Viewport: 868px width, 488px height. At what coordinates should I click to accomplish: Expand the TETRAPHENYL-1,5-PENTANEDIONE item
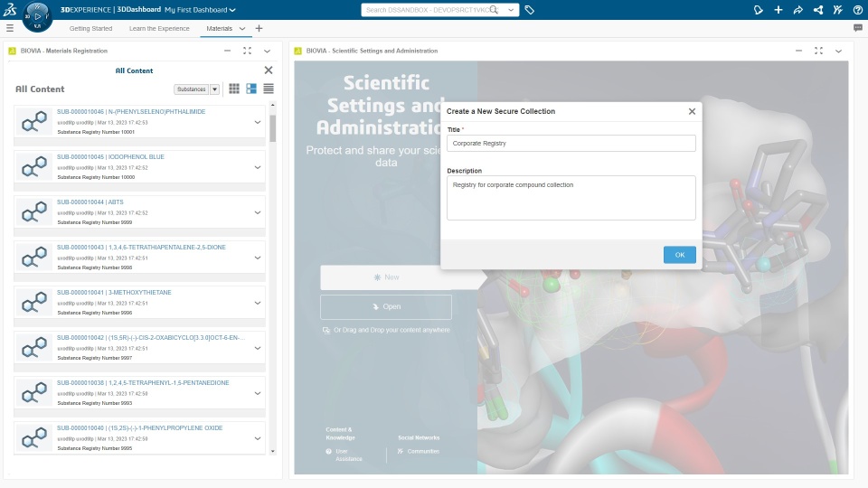pyautogui.click(x=258, y=393)
